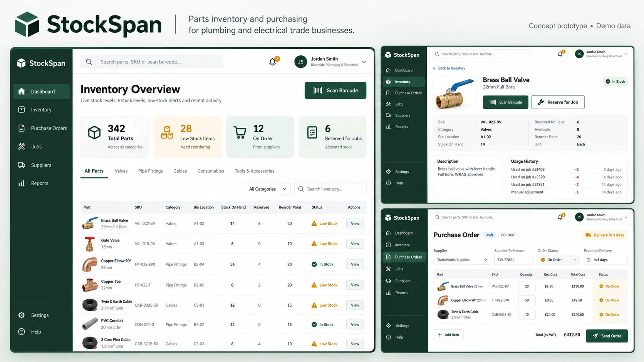Open the On Order status dropdown
Screen dimensions: 644x362
coord(558,260)
